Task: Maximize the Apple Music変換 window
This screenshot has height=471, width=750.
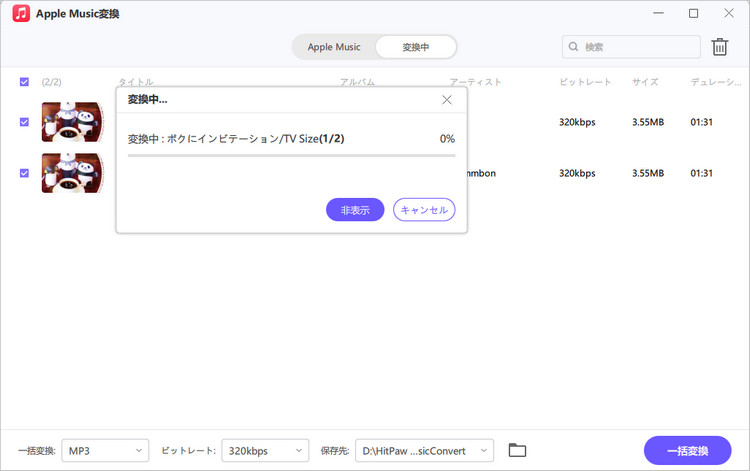Action: (694, 13)
